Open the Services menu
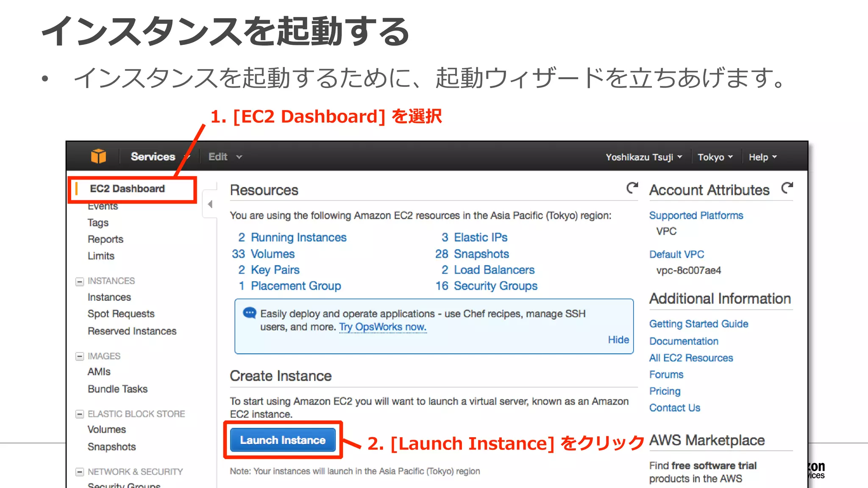Screen dimensions: 868x488 coord(160,157)
